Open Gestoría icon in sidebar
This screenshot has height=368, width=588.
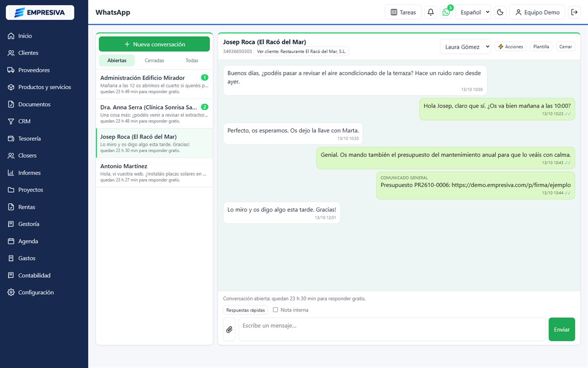(11, 224)
